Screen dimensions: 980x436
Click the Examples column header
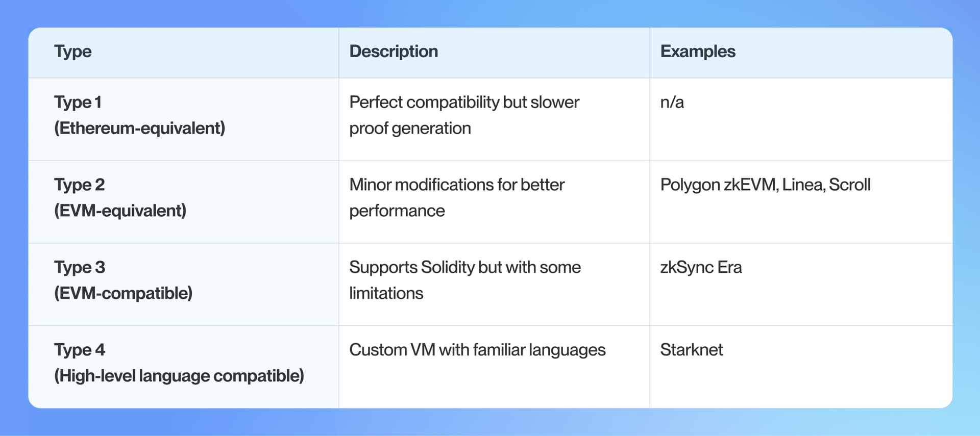[x=698, y=52]
